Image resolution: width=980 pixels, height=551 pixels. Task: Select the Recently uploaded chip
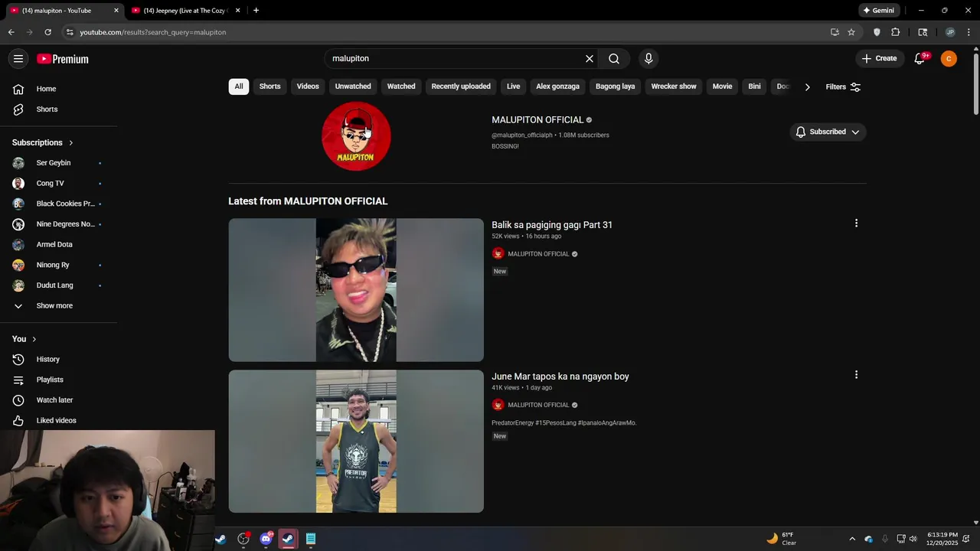(x=461, y=86)
